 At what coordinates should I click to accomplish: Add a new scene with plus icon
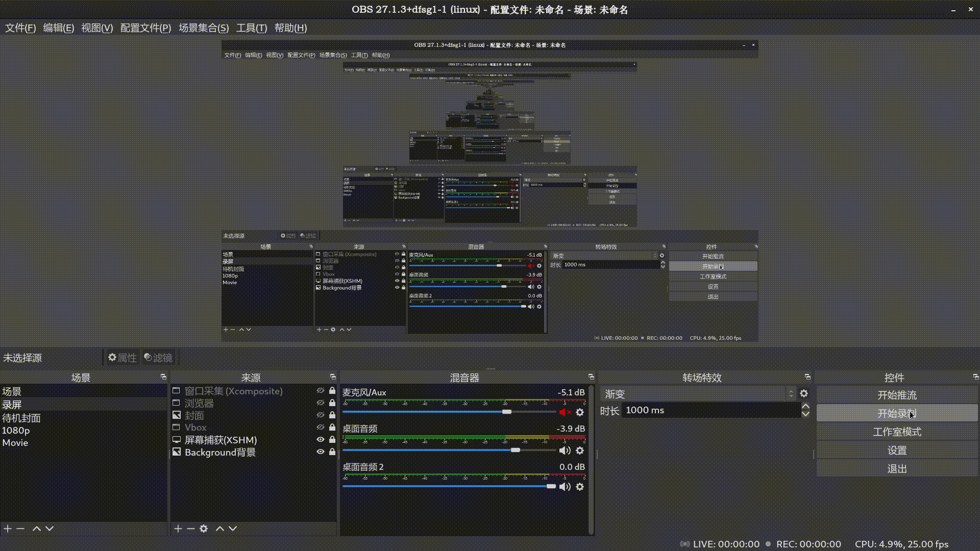[x=8, y=529]
